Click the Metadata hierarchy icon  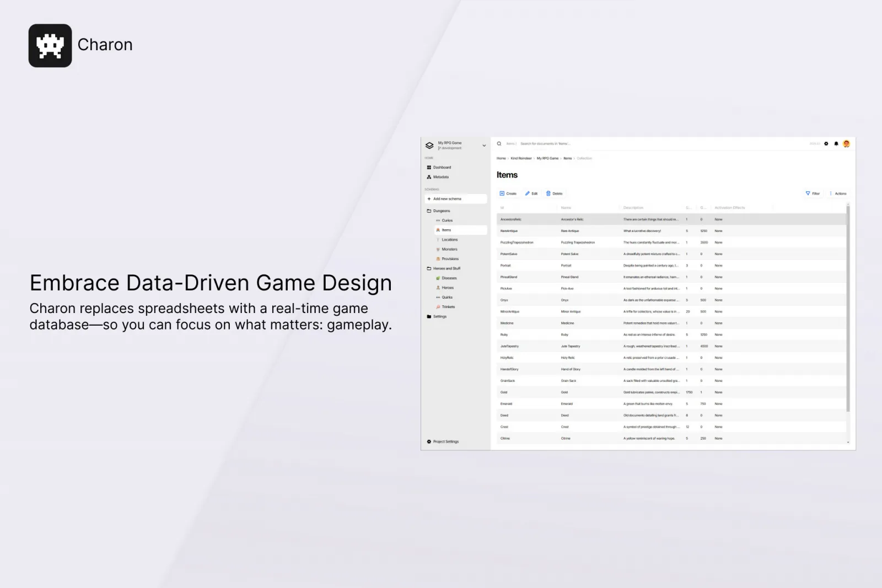[429, 177]
